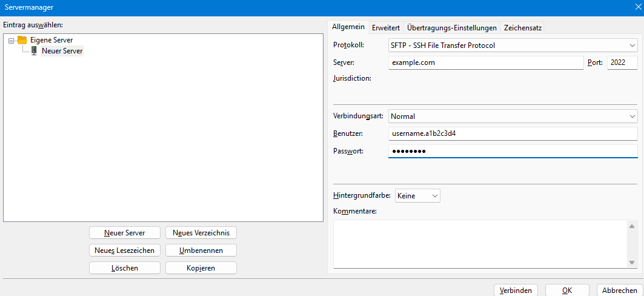The image size is (644, 296).
Task: Switch to the Zeichensatz tab
Action: (x=523, y=28)
